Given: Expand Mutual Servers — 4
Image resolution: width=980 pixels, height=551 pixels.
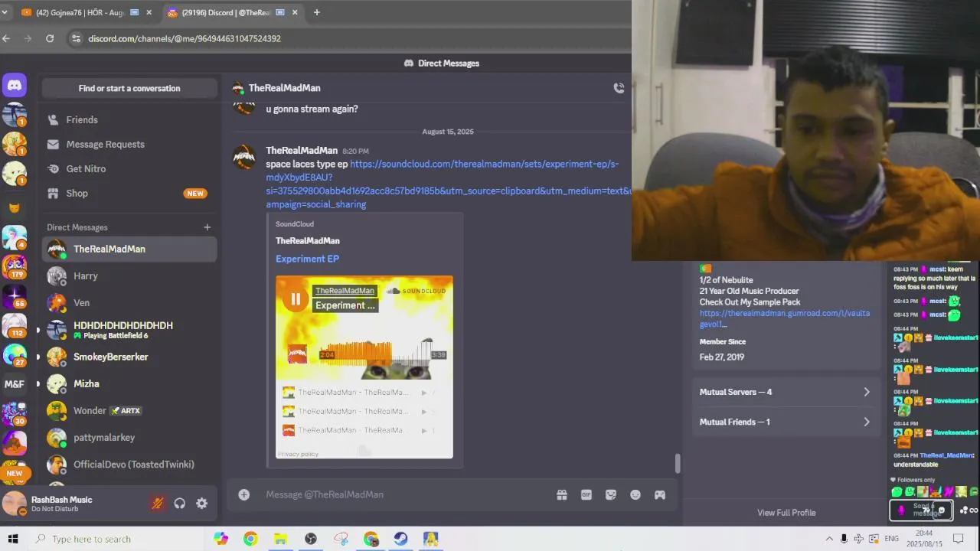Looking at the screenshot, I should click(785, 392).
